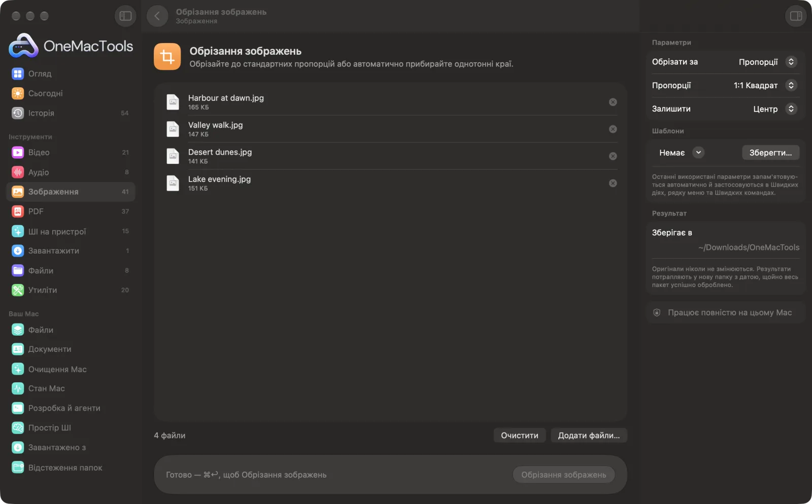Open the Огляд overview icon
Image resolution: width=812 pixels, height=504 pixels.
(x=18, y=74)
